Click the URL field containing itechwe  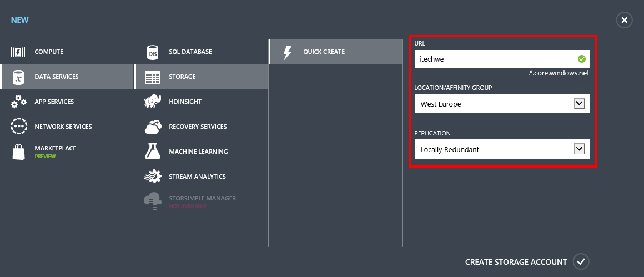point(502,59)
